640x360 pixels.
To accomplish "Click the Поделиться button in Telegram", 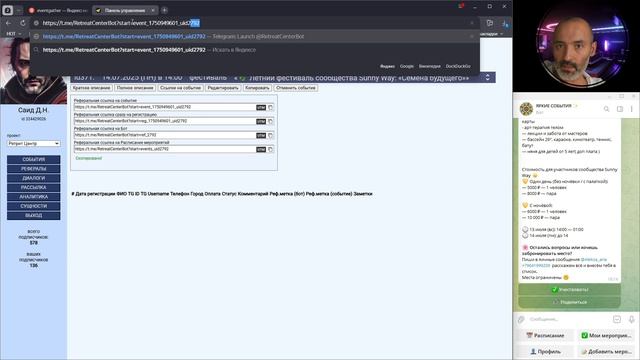I will 569,302.
